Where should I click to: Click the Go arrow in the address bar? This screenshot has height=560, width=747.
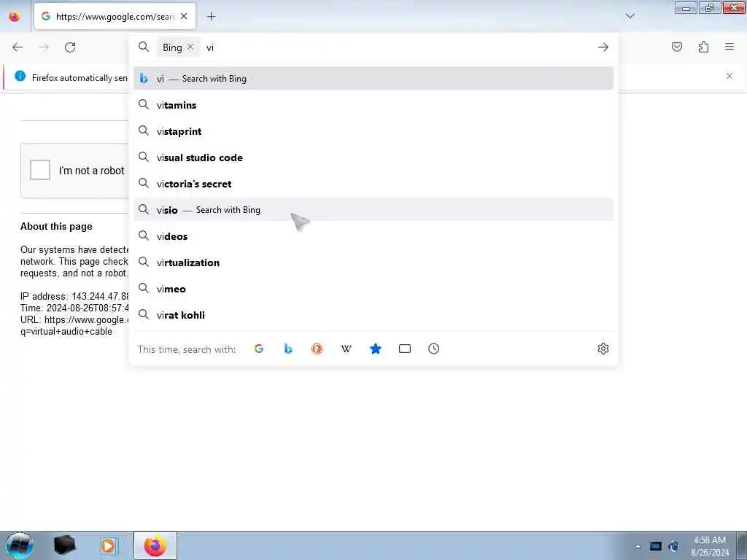coord(603,47)
